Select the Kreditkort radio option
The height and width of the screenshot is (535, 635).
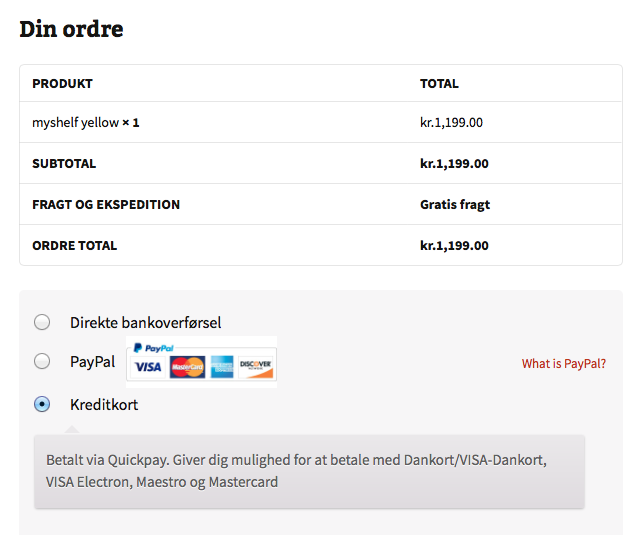(42, 404)
